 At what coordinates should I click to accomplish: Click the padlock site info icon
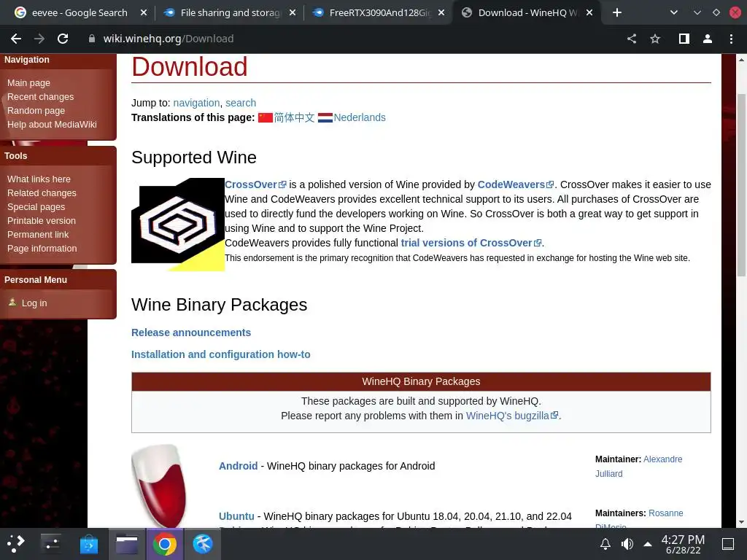click(x=92, y=39)
